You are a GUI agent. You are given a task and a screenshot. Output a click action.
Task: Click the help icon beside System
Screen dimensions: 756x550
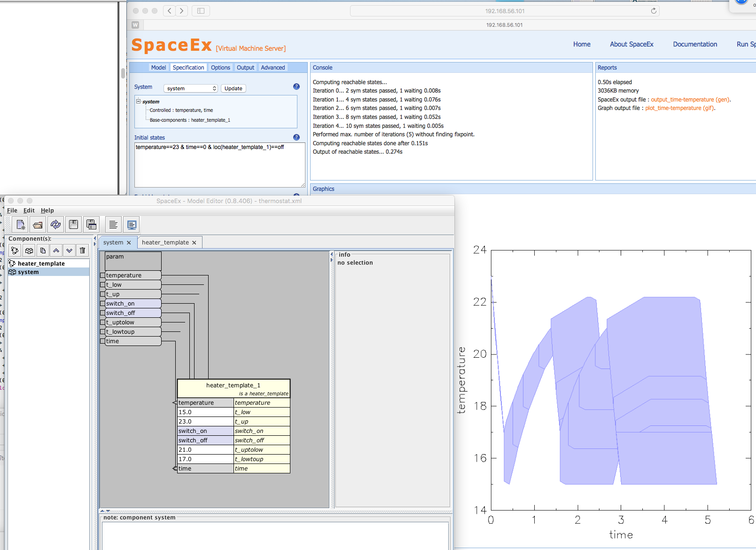click(296, 86)
